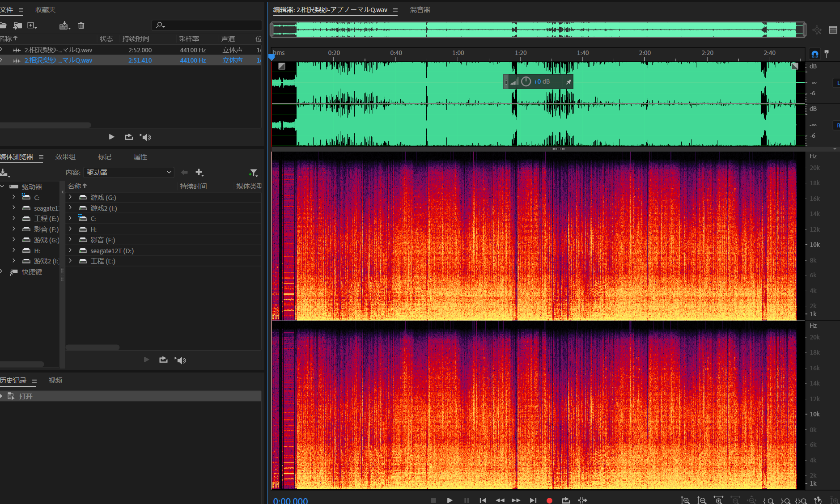Sort files by 状态 column header
Viewport: 840px width, 504px height.
pos(106,39)
